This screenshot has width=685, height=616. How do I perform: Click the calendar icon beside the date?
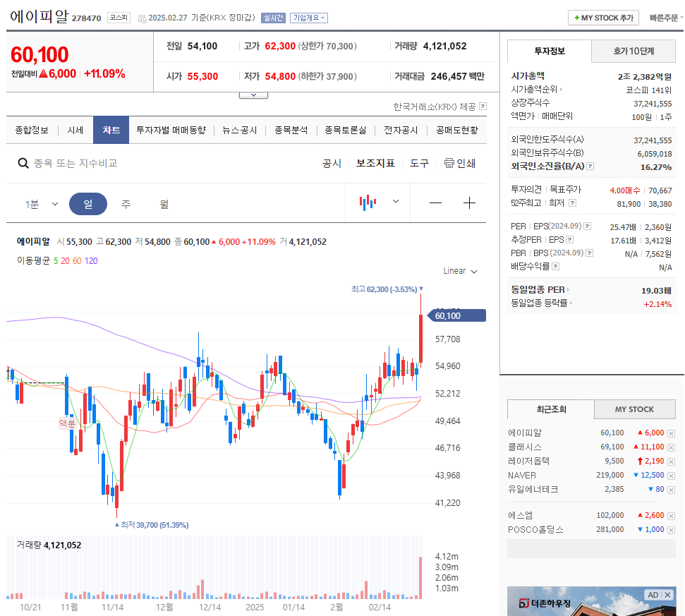[142, 18]
